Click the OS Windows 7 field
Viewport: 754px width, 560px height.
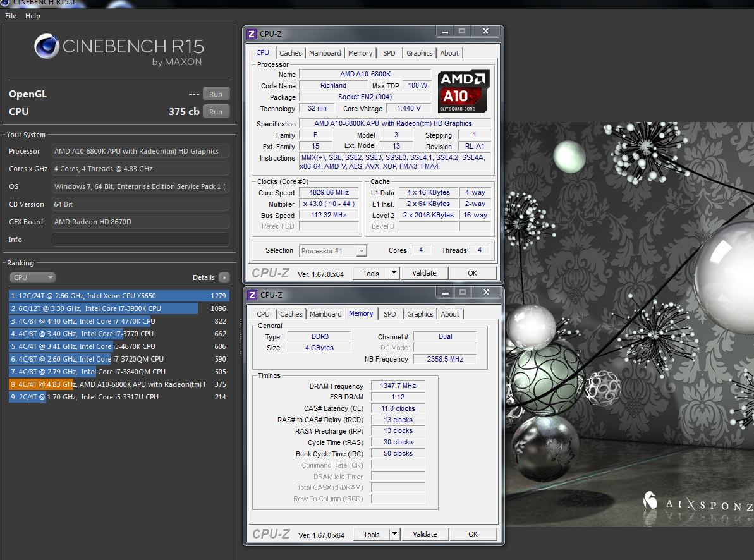[x=140, y=186]
